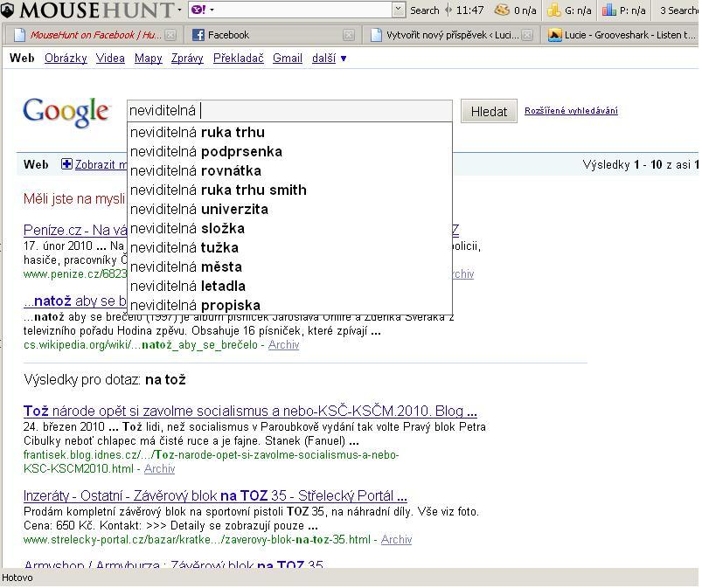The image size is (702, 588).
Task: Click the horn timer icon beside 11:47
Action: (448, 10)
